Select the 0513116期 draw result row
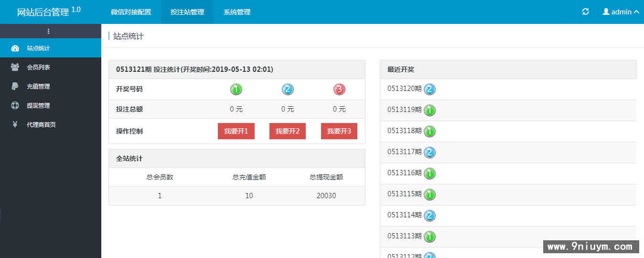This screenshot has width=644, height=258. click(x=508, y=173)
